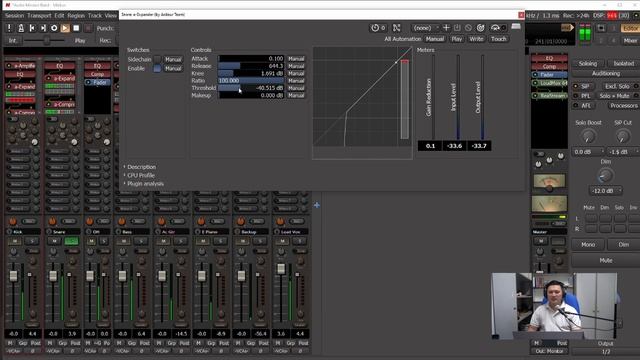Click the Lead Vox channel fader
The height and width of the screenshot is (360, 640).
coord(281,269)
